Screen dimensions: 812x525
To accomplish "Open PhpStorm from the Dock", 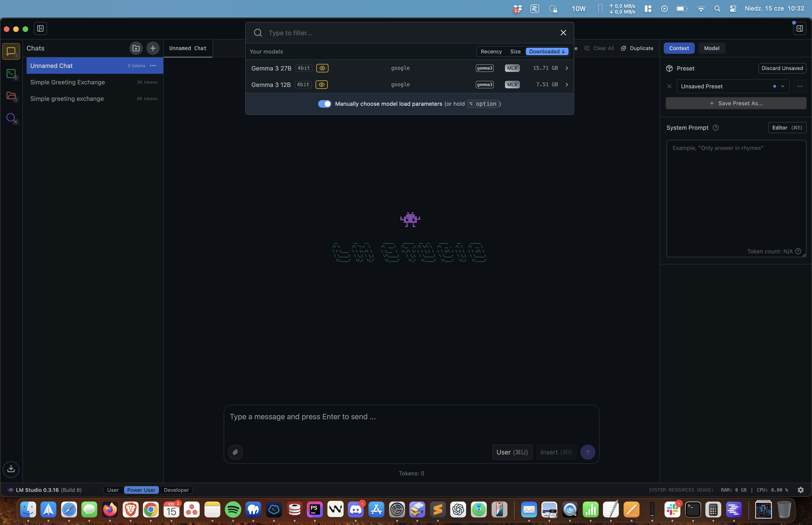I will (315, 510).
